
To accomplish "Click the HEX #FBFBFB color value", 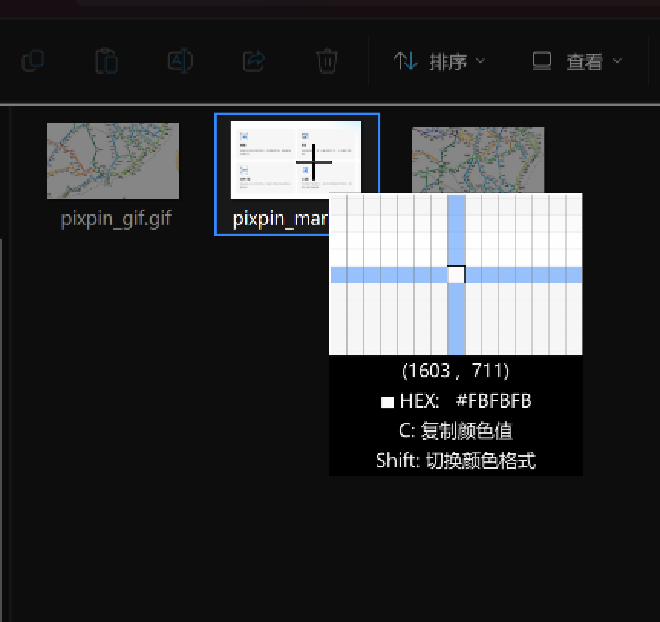I will pyautogui.click(x=493, y=401).
